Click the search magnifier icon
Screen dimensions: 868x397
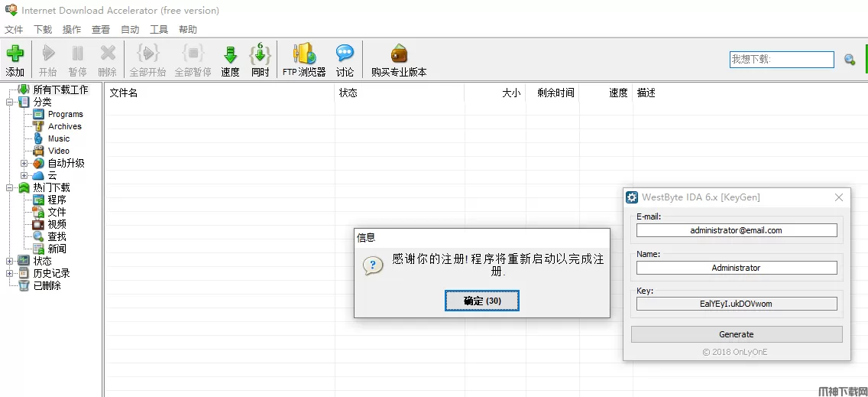coord(850,60)
